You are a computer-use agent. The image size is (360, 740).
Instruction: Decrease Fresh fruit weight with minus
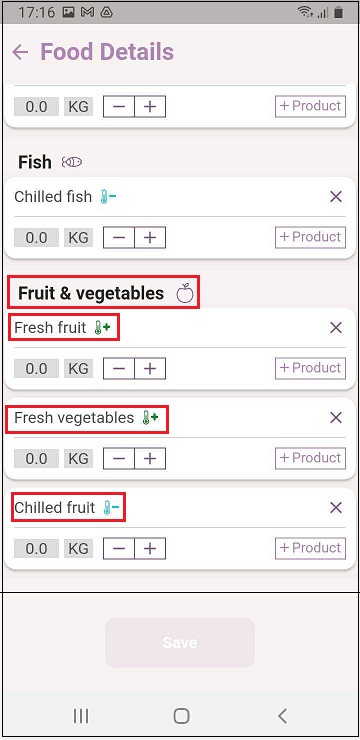point(119,369)
